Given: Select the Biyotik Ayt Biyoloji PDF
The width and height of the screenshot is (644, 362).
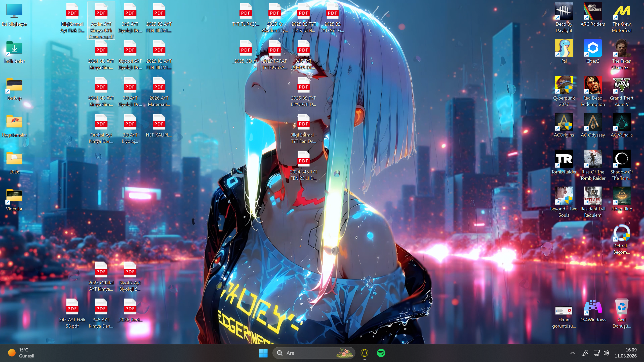Looking at the screenshot, I should [130, 276].
